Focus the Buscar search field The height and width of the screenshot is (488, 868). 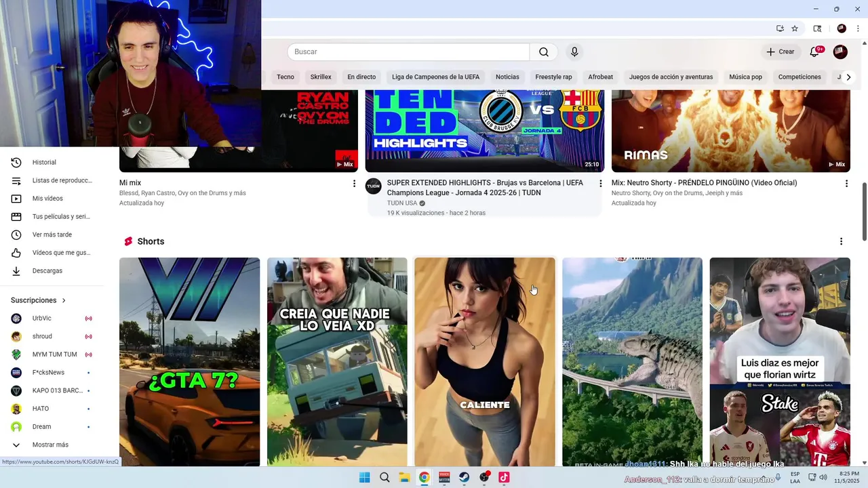click(x=408, y=52)
